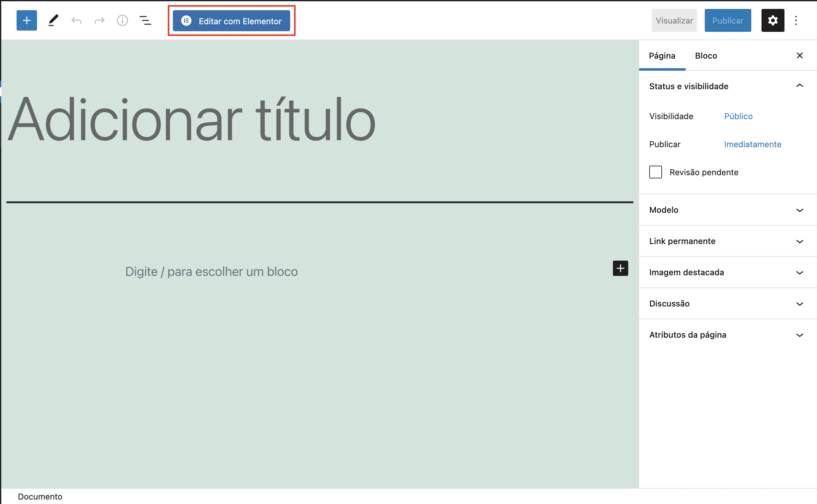Switch to the Bloco tab
Viewport: 817px width, 504px height.
(x=706, y=56)
